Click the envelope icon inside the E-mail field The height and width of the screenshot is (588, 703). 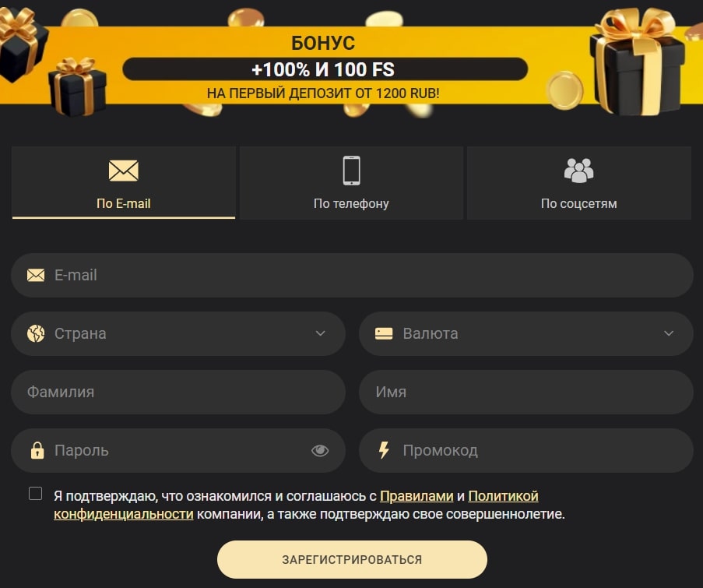tap(36, 275)
